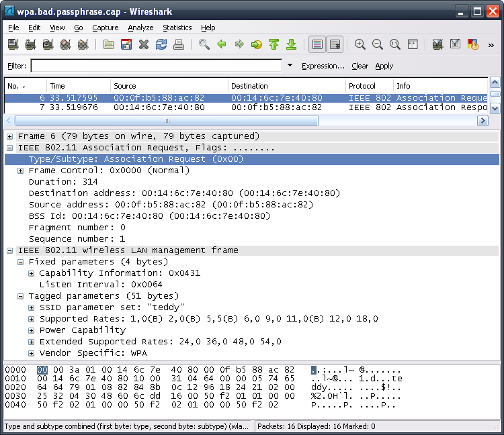Open the Statistics menu
Screen dimensions: 504x435
pyautogui.click(x=177, y=28)
